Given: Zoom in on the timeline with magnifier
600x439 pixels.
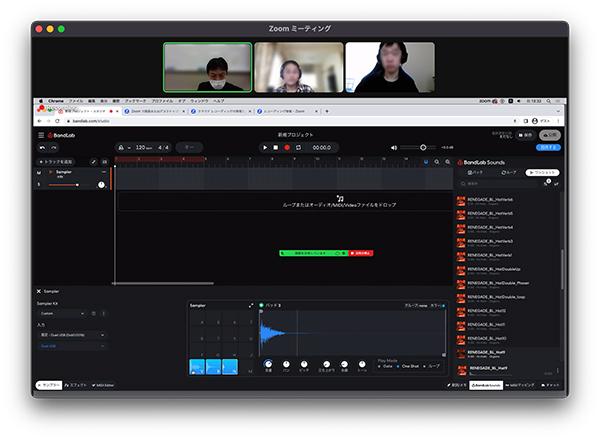Looking at the screenshot, I should coord(436,161).
